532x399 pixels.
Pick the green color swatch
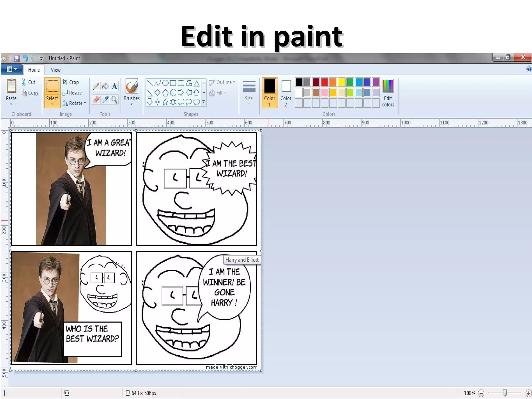350,82
